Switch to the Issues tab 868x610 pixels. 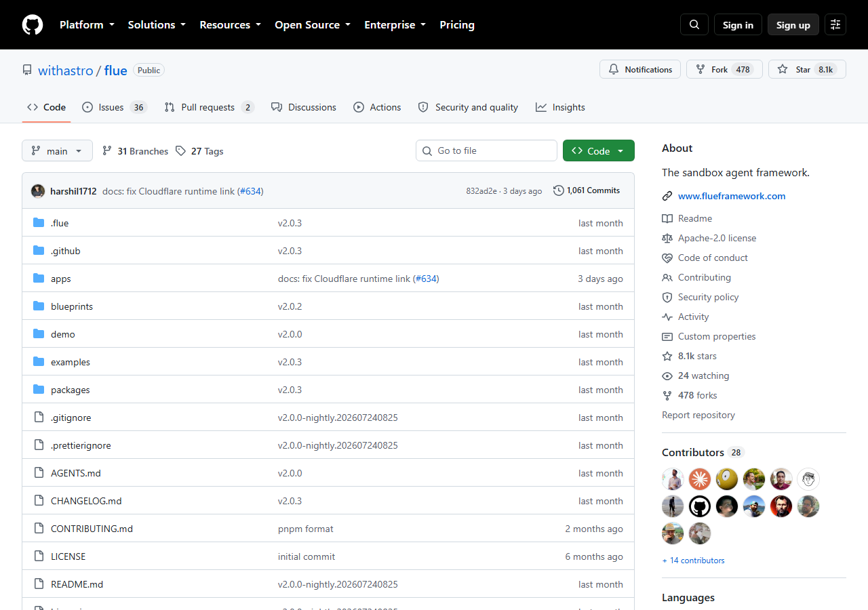(x=114, y=107)
